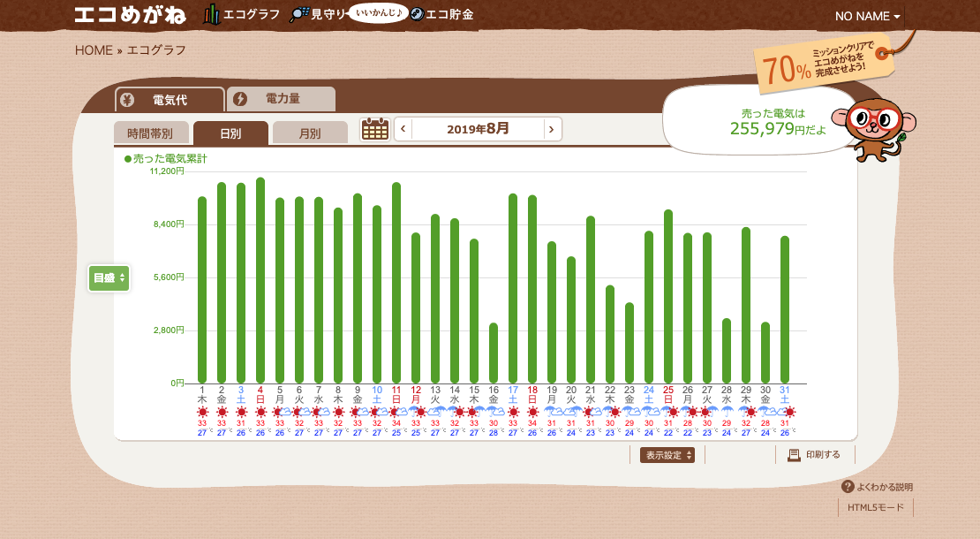The width and height of the screenshot is (980, 539).
Task: Click the エコグラフ breadcrumb text
Action: click(x=156, y=50)
